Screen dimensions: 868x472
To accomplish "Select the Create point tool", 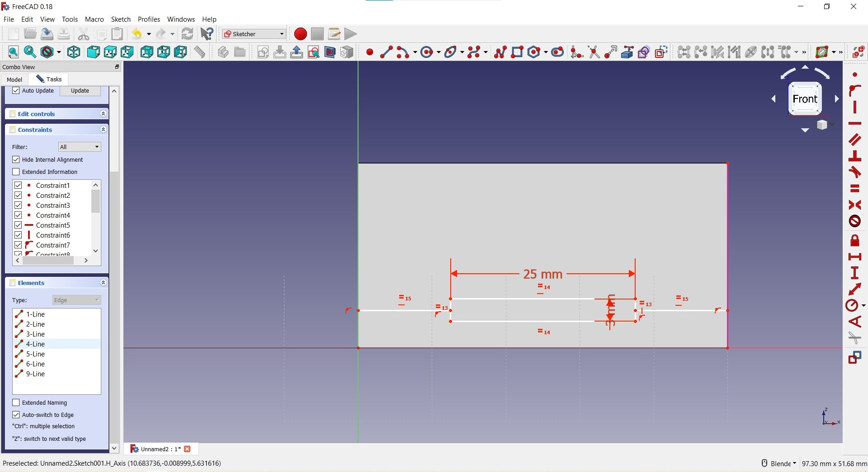I will pos(369,52).
